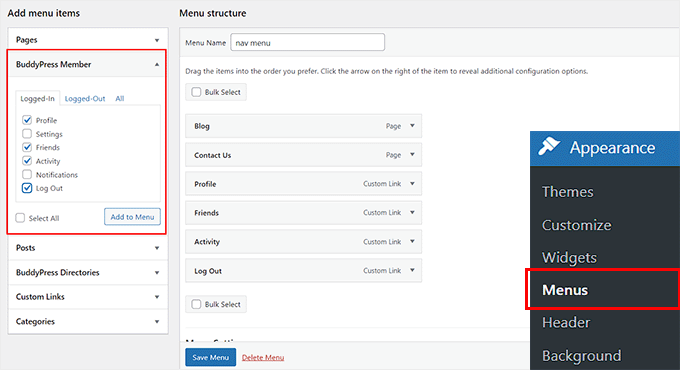Check the Settings checkbox

[x=27, y=134]
